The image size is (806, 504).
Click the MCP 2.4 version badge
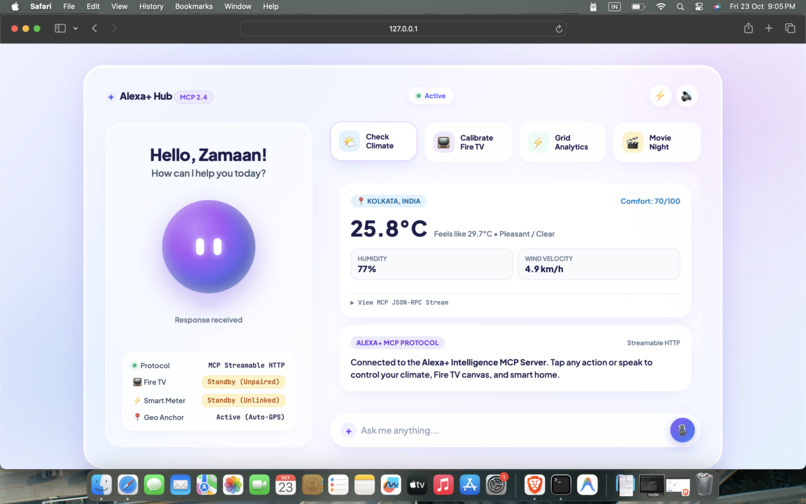(x=193, y=97)
